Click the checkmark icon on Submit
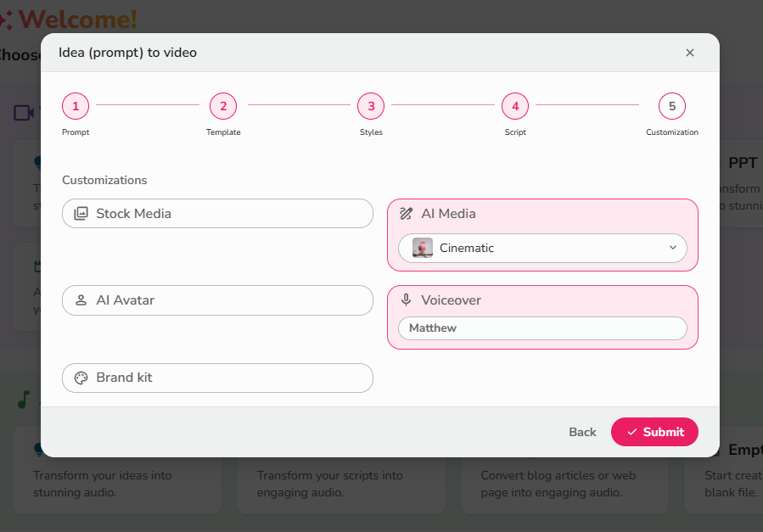The image size is (763, 532). [x=631, y=432]
